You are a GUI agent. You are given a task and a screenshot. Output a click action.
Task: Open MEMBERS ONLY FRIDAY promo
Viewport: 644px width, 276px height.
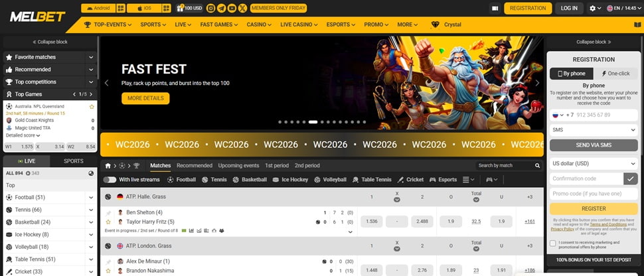[x=278, y=8]
